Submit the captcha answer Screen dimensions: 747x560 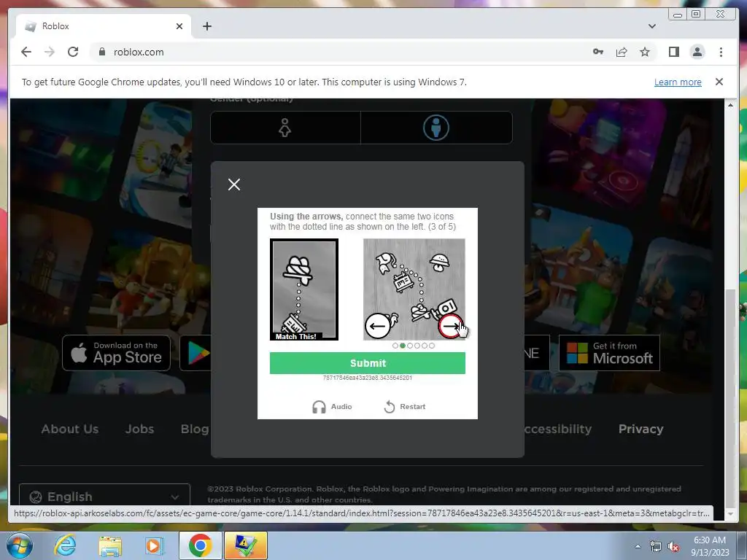click(368, 363)
